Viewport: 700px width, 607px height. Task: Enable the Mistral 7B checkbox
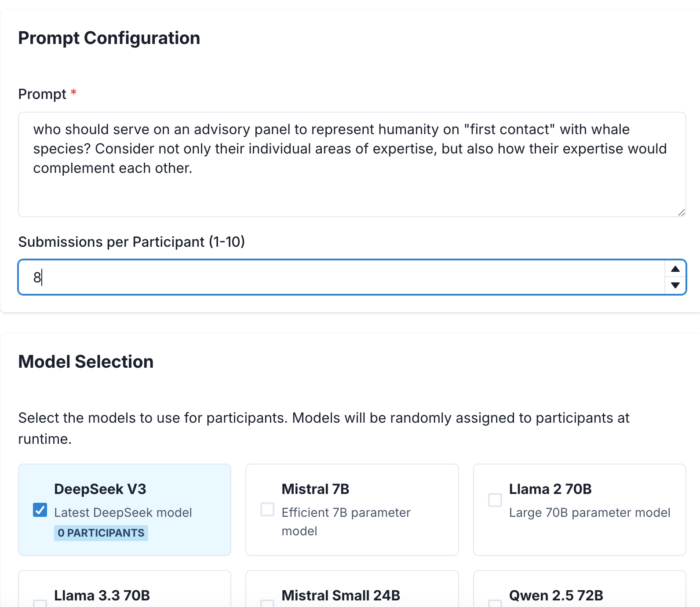click(267, 509)
